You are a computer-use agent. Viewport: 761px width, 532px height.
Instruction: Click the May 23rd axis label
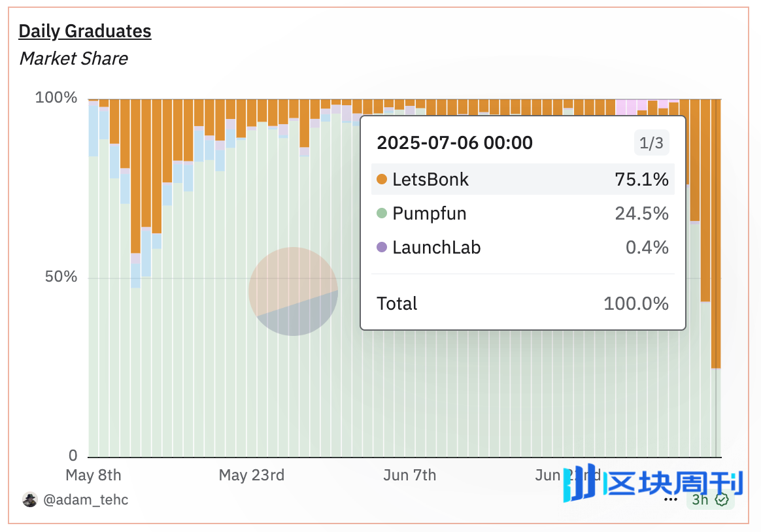tap(252, 474)
